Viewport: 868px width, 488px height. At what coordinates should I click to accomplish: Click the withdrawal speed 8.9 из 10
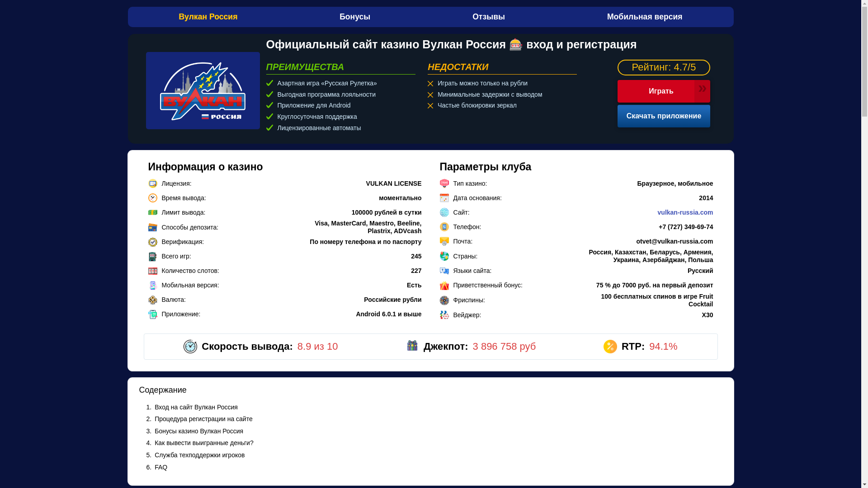317,347
